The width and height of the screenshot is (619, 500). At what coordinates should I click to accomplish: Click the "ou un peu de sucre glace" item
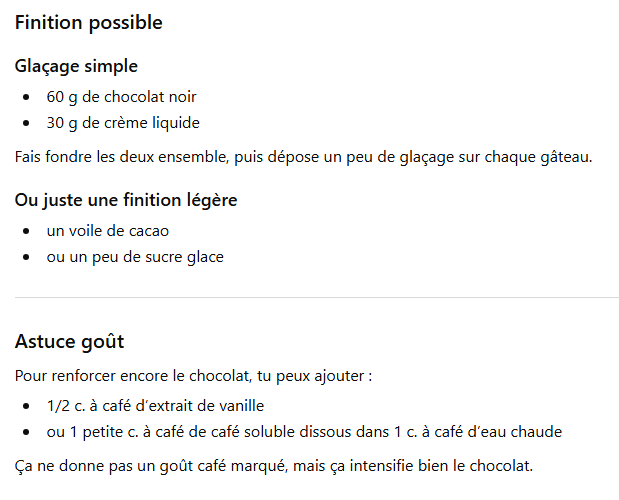[135, 257]
